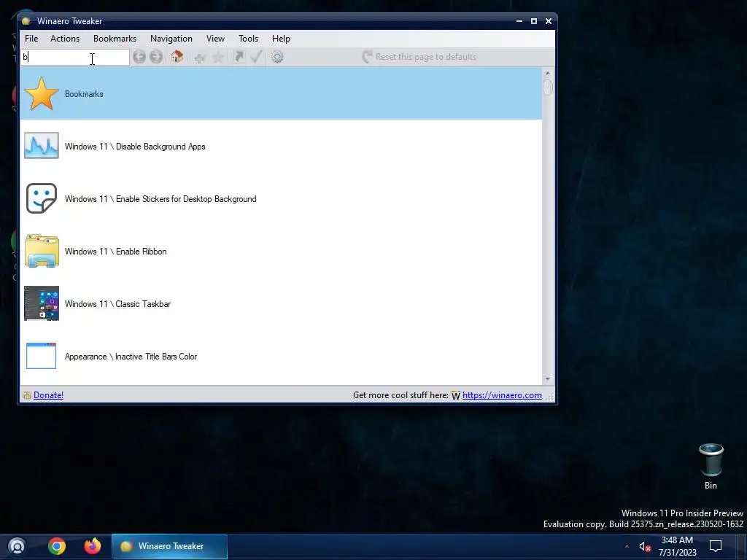Click the scrollbar down arrow
This screenshot has width=747, height=560.
(547, 379)
